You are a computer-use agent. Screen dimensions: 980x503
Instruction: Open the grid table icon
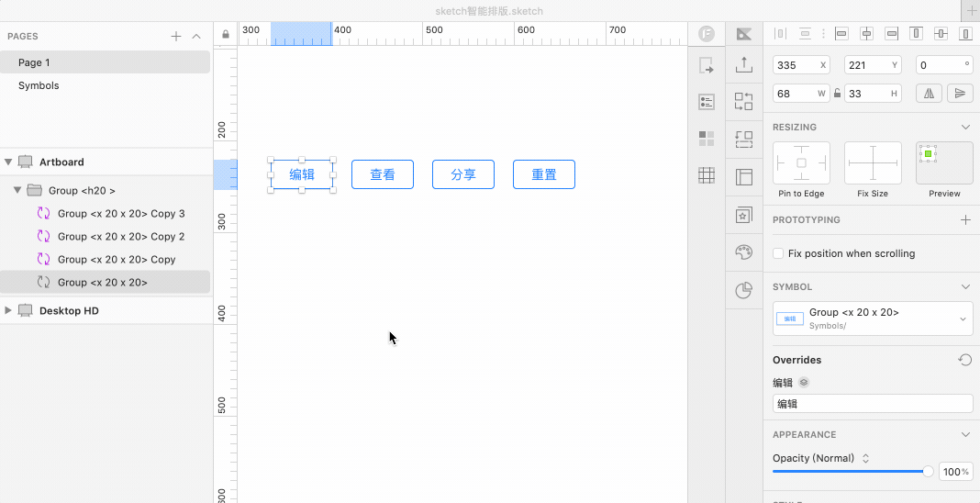[707, 175]
